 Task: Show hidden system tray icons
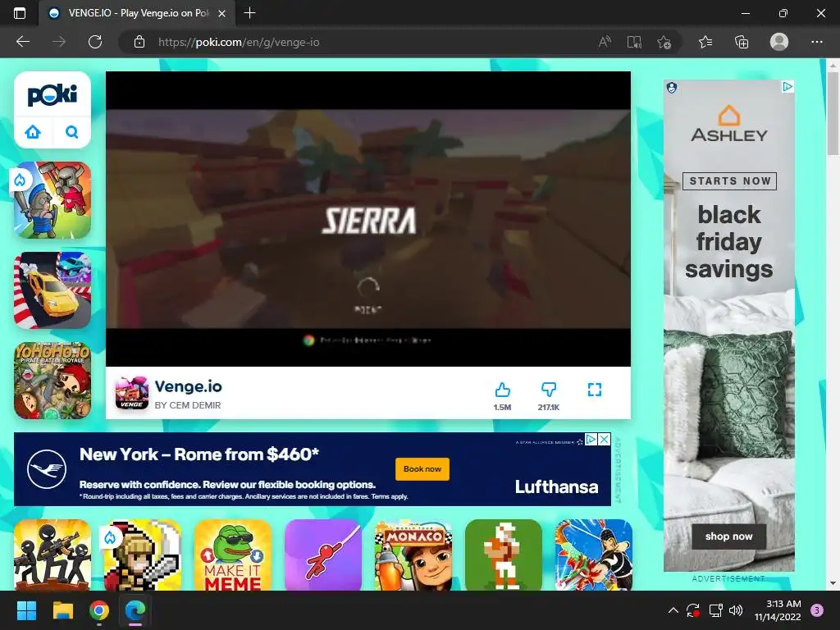pos(673,610)
